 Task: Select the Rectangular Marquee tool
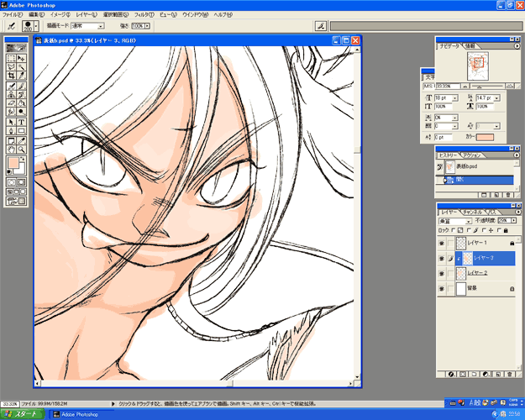point(11,58)
